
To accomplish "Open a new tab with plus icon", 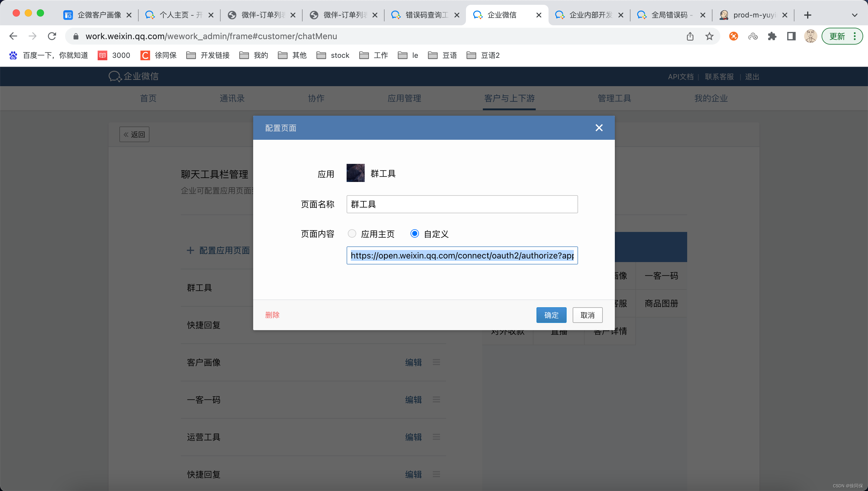I will [x=808, y=15].
